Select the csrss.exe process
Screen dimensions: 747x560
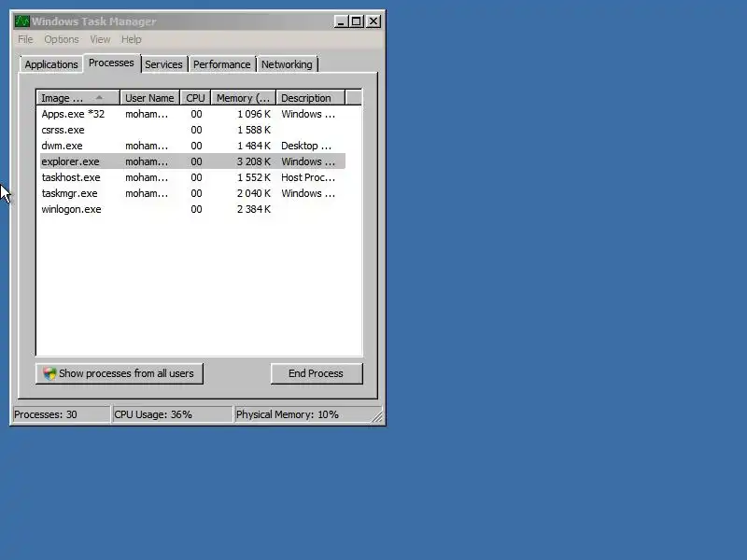click(x=192, y=130)
